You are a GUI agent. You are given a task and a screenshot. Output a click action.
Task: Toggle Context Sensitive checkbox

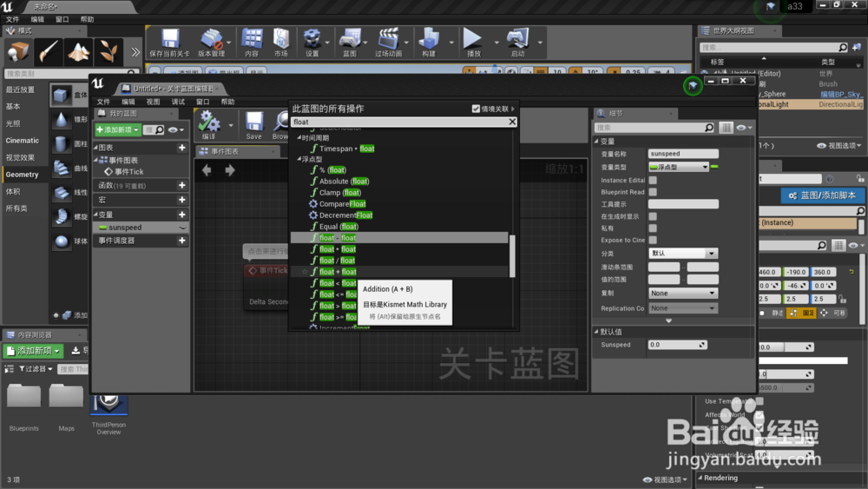[476, 109]
